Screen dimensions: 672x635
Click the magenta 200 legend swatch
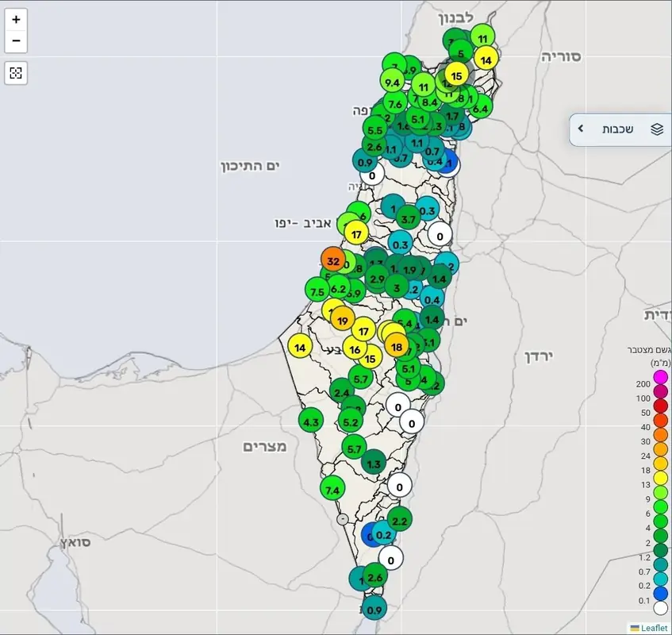pos(660,376)
